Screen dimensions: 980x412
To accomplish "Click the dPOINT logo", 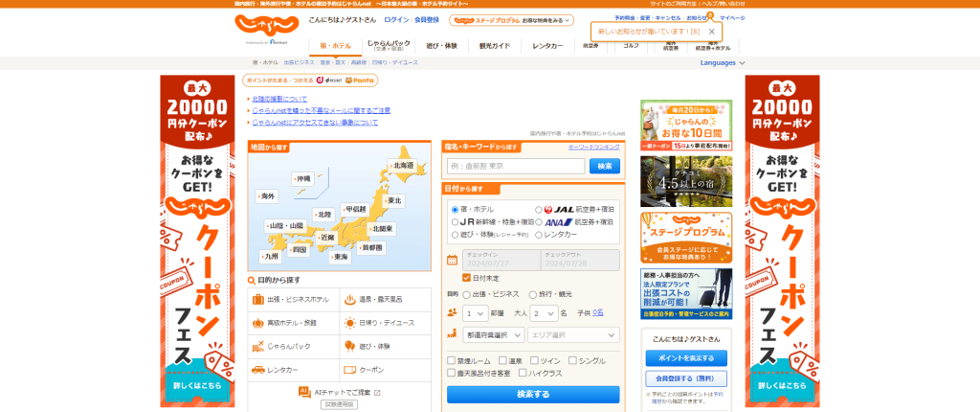I will [x=329, y=80].
